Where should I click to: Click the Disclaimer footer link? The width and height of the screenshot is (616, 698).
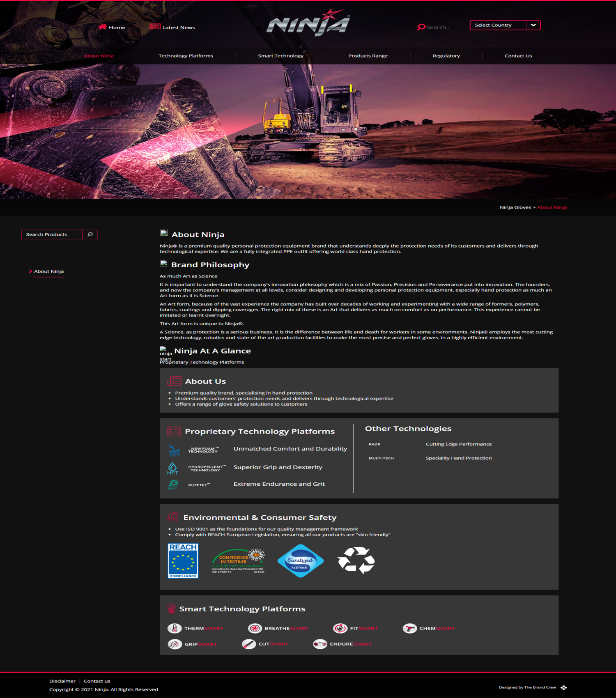pyautogui.click(x=62, y=681)
